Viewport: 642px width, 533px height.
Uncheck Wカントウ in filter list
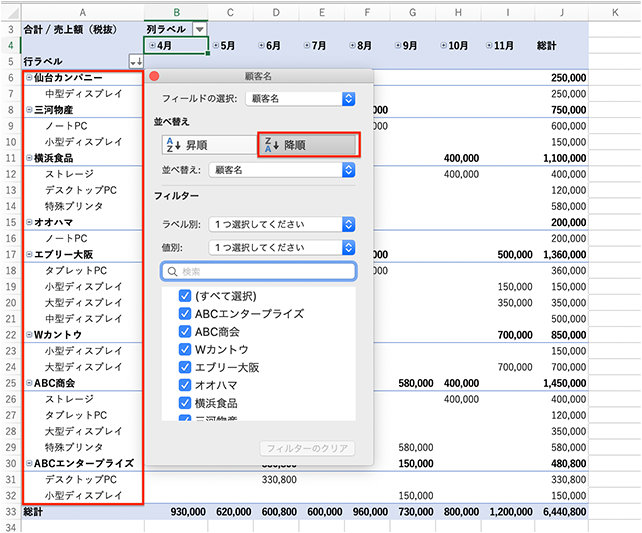pyautogui.click(x=185, y=349)
